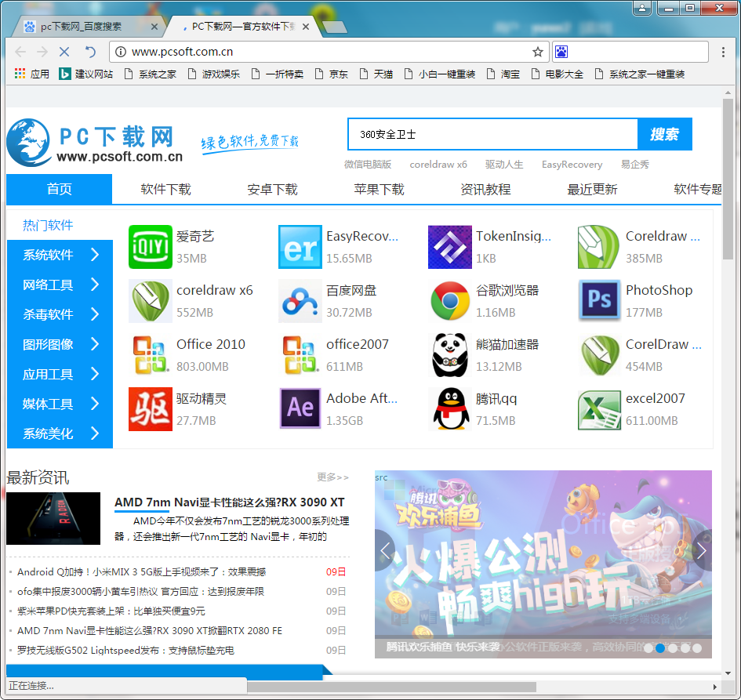This screenshot has height=700, width=741.
Task: Open the AMD 7nm Navi headline link
Action: pos(230,502)
